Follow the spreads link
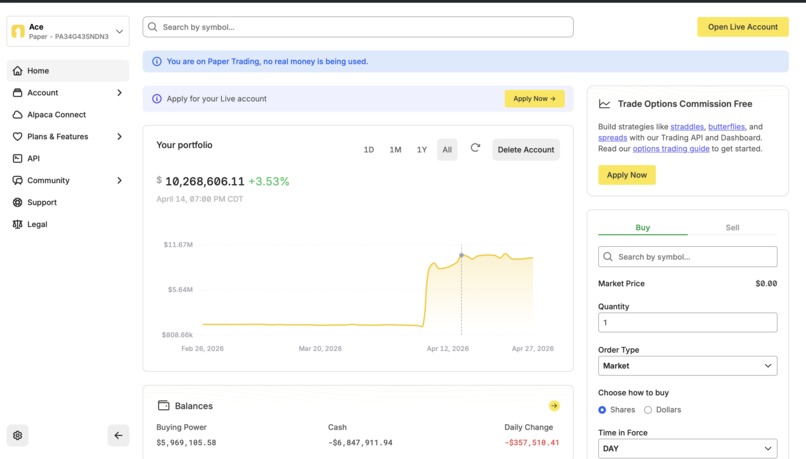The width and height of the screenshot is (806, 459). click(x=613, y=138)
